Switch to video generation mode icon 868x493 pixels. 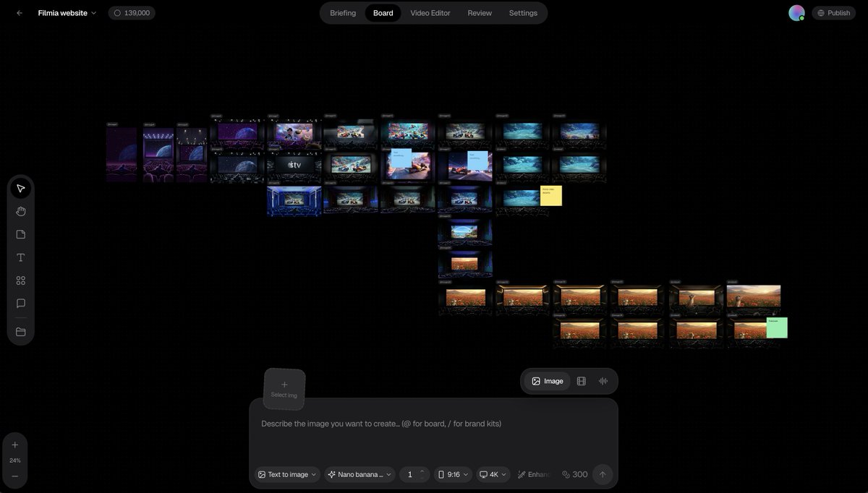coord(582,381)
